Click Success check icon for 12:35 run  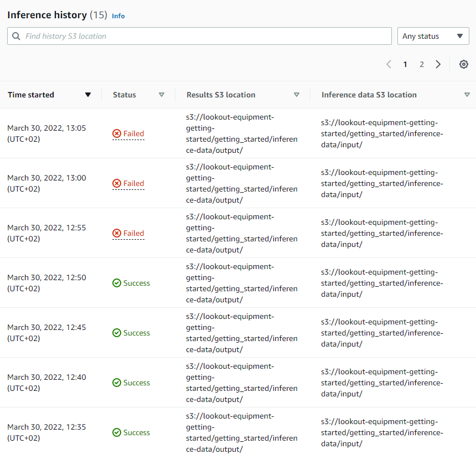click(117, 432)
